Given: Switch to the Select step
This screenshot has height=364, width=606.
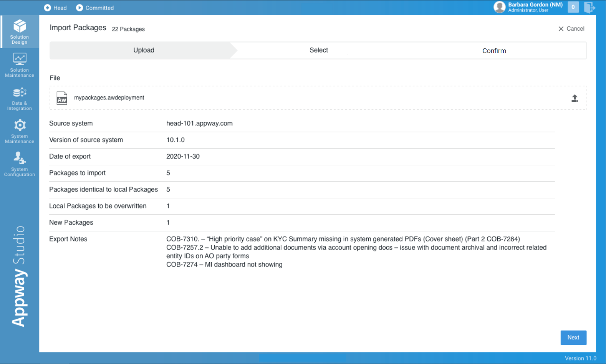Looking at the screenshot, I should click(319, 50).
